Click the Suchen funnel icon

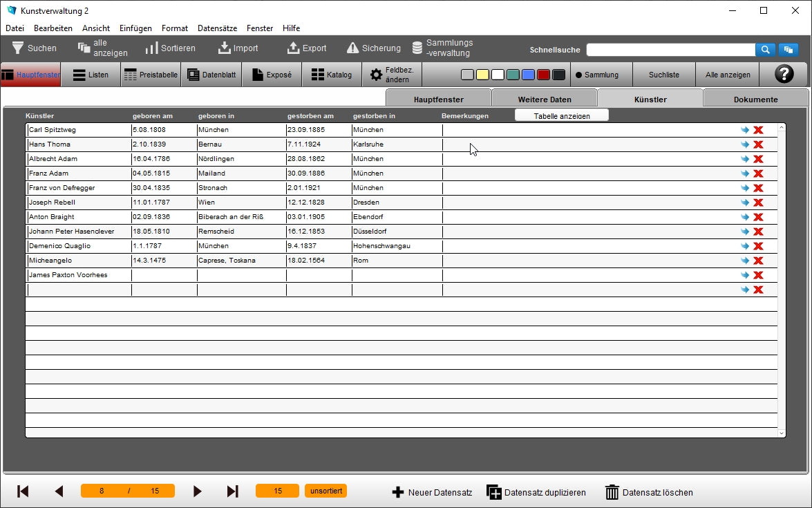(18, 48)
